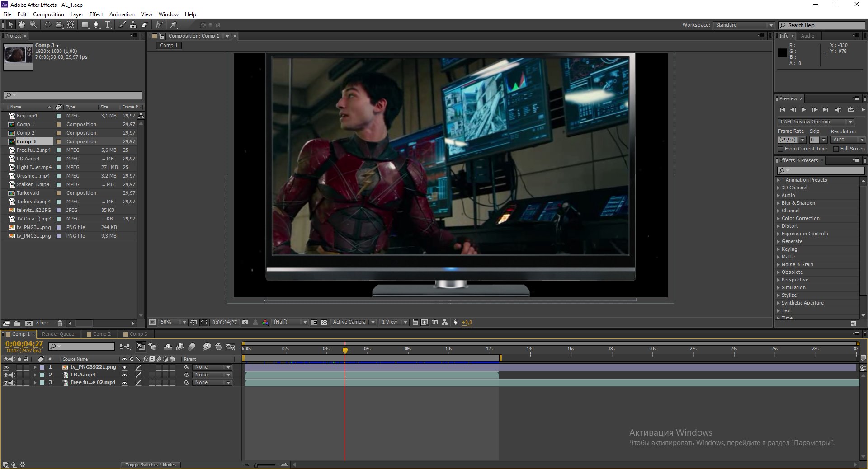Click trash icon in Project panel
Image resolution: width=868 pixels, height=469 pixels.
click(60, 323)
